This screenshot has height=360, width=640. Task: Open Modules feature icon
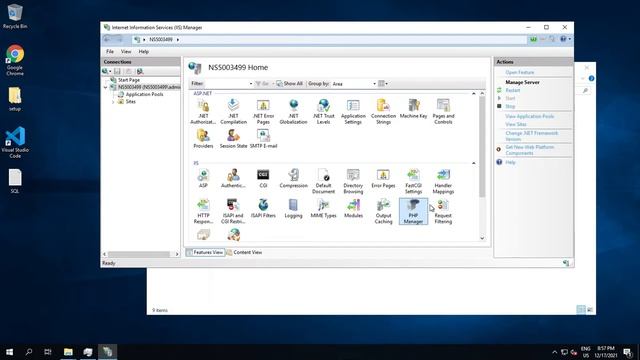(353, 208)
